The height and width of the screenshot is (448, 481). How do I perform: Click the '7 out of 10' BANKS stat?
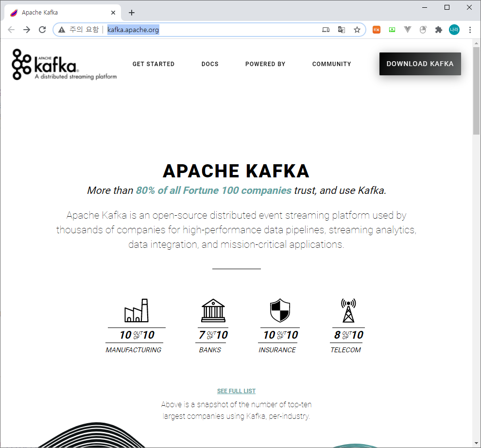213,335
